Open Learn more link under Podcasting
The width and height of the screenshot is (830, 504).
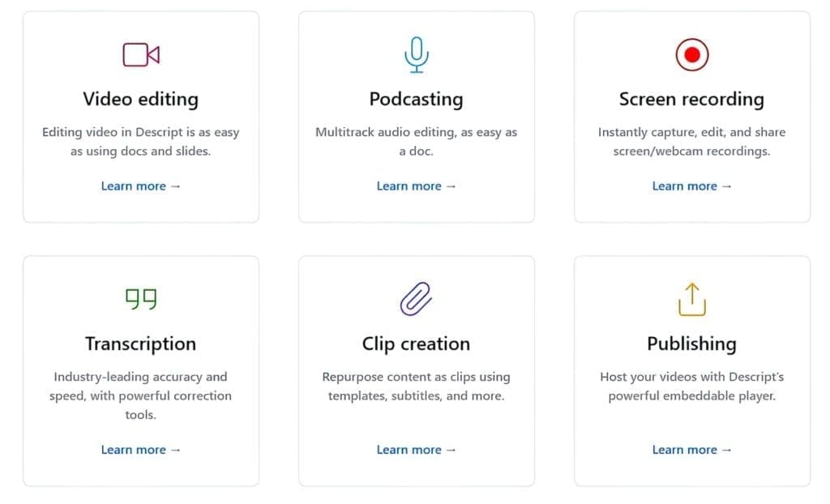click(x=416, y=186)
